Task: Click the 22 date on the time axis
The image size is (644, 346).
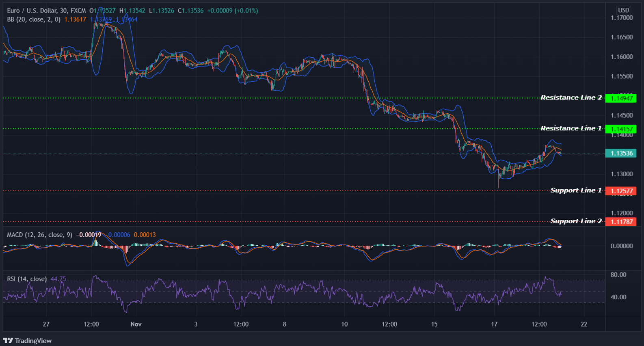Action: pyautogui.click(x=584, y=324)
